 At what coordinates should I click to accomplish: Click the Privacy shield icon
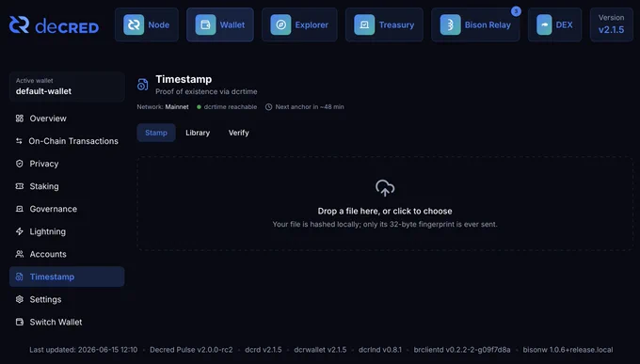point(19,164)
